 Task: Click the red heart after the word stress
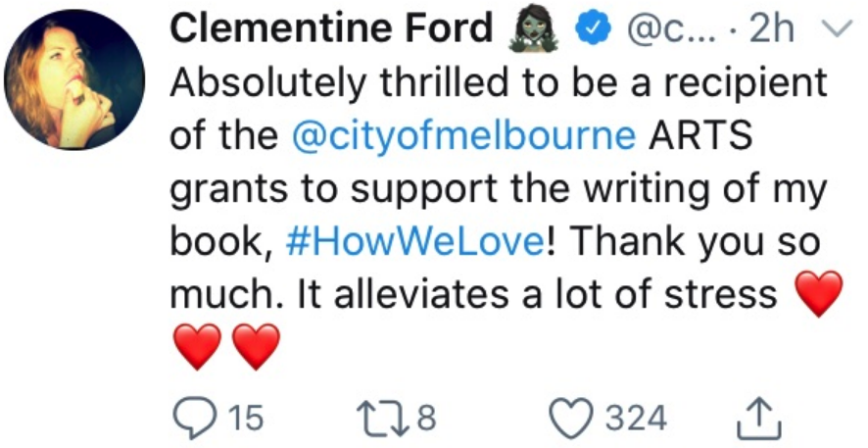[814, 294]
